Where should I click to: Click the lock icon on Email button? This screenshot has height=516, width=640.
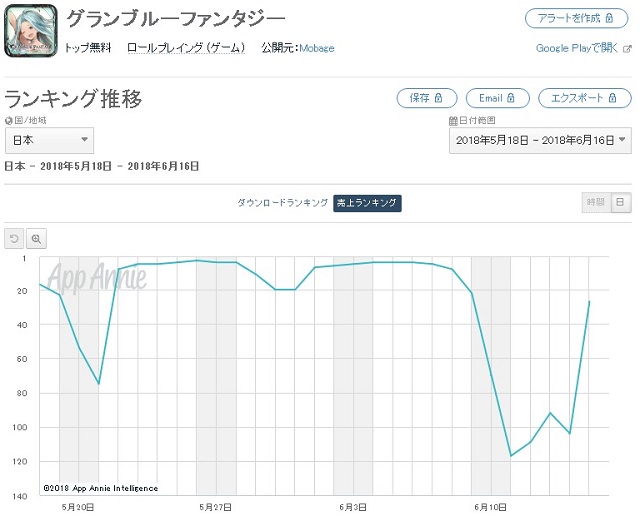click(x=511, y=98)
